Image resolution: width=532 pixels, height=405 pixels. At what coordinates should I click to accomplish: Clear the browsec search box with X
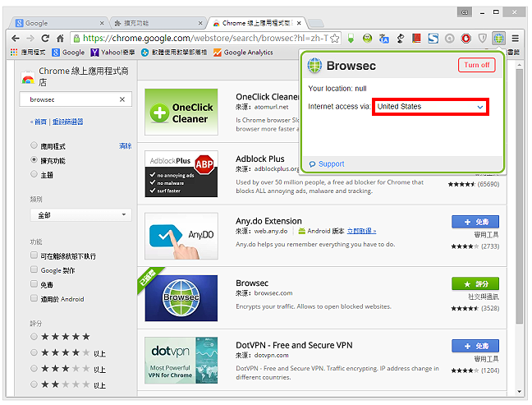pos(122,99)
